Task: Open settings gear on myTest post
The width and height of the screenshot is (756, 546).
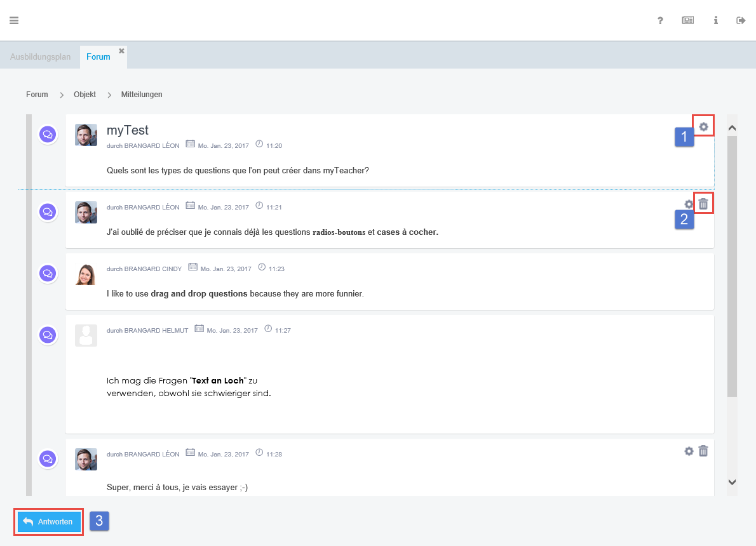Action: [703, 127]
